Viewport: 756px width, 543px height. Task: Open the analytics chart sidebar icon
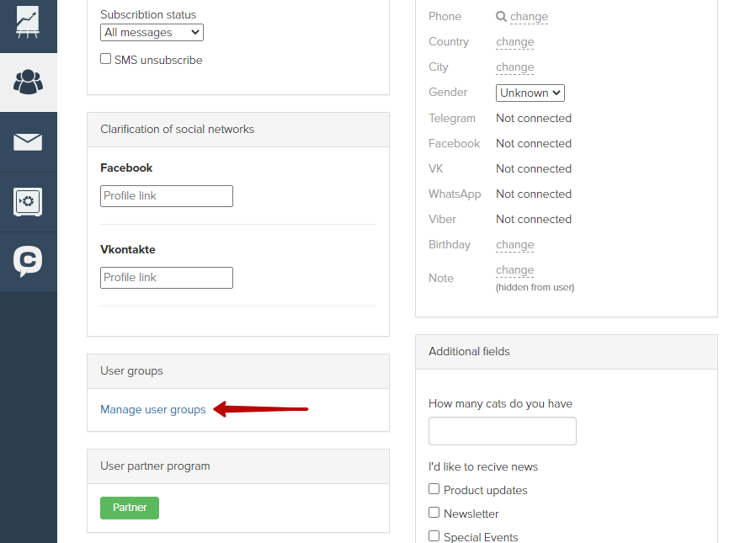tap(28, 22)
